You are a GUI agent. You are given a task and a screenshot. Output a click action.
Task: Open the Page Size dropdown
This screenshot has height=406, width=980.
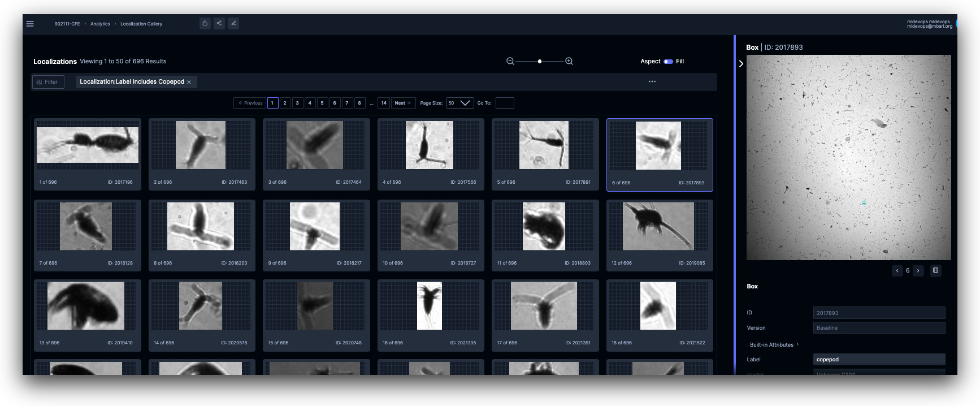coord(459,103)
